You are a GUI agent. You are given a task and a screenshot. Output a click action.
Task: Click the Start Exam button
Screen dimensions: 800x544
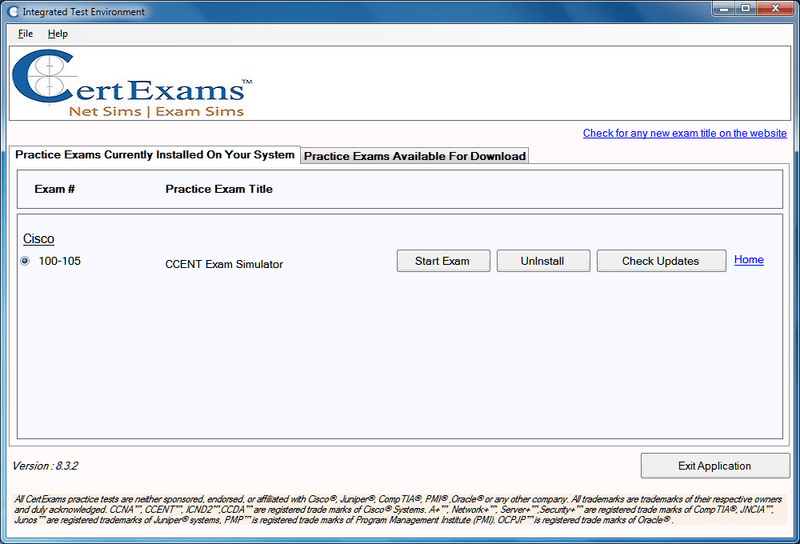(x=443, y=261)
